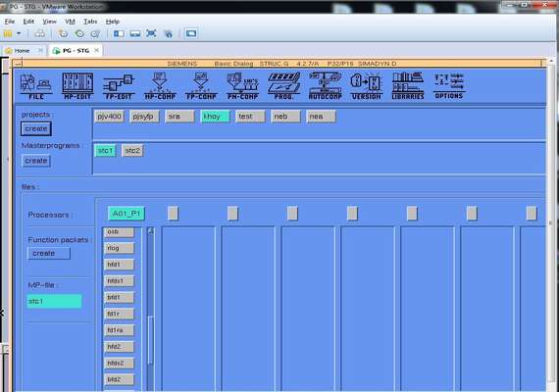The height and width of the screenshot is (392, 559).
Task: Take a snapshot of the virtual machine
Action: tap(63, 34)
